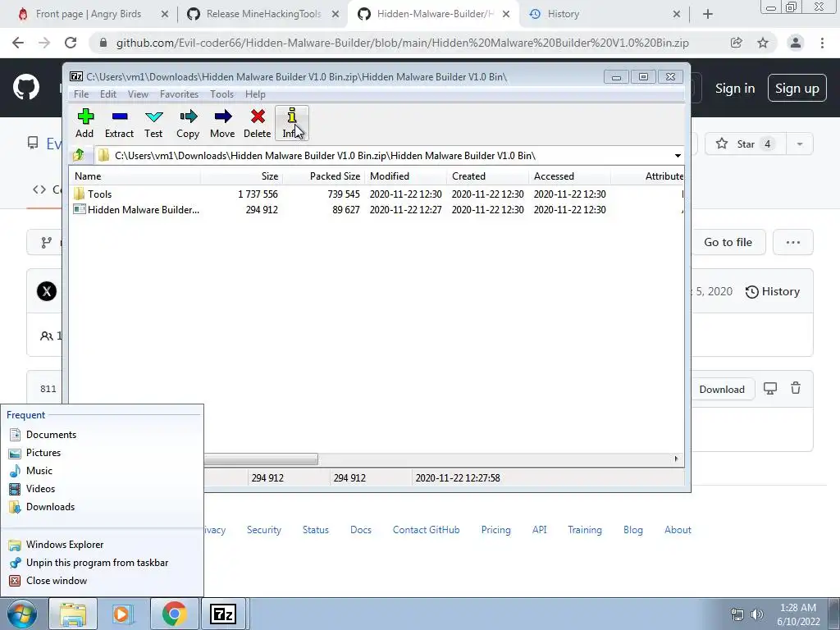Click the Add toolbar icon in 7-Zip

(84, 124)
